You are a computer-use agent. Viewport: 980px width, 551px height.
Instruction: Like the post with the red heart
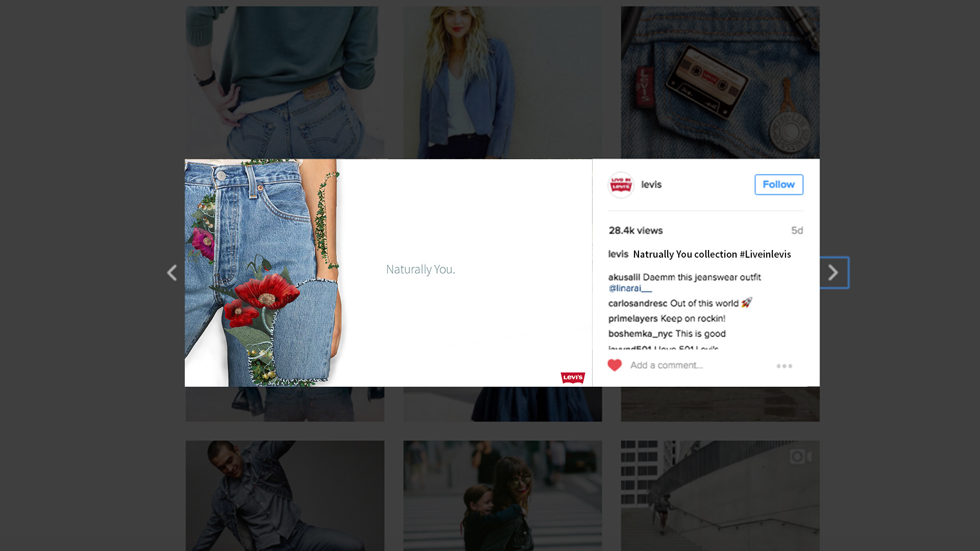tap(615, 365)
